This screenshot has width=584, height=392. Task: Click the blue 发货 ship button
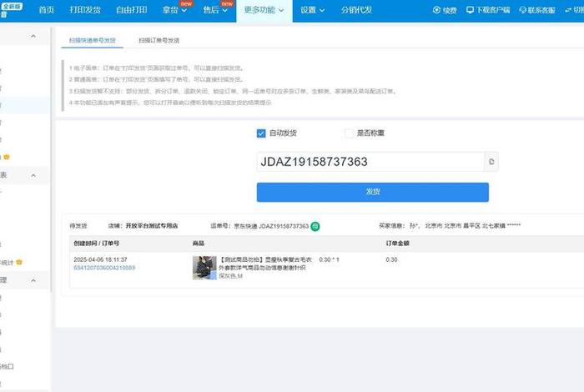tap(372, 192)
